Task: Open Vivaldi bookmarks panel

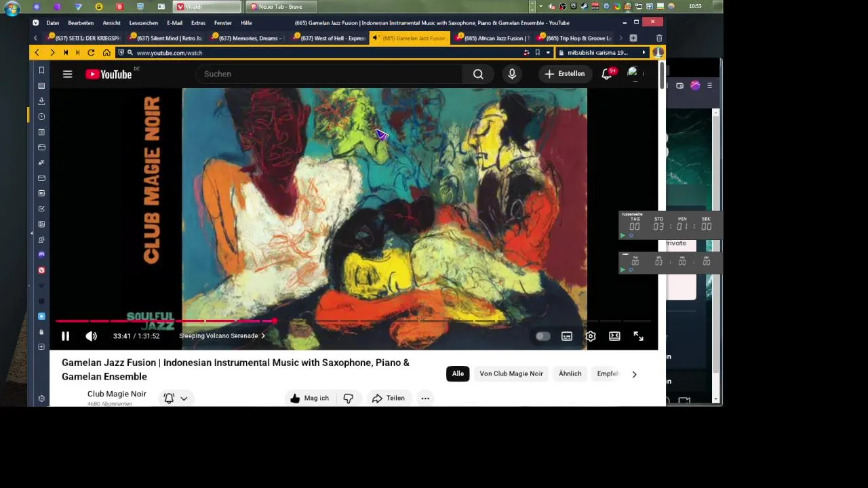Action: click(x=41, y=70)
